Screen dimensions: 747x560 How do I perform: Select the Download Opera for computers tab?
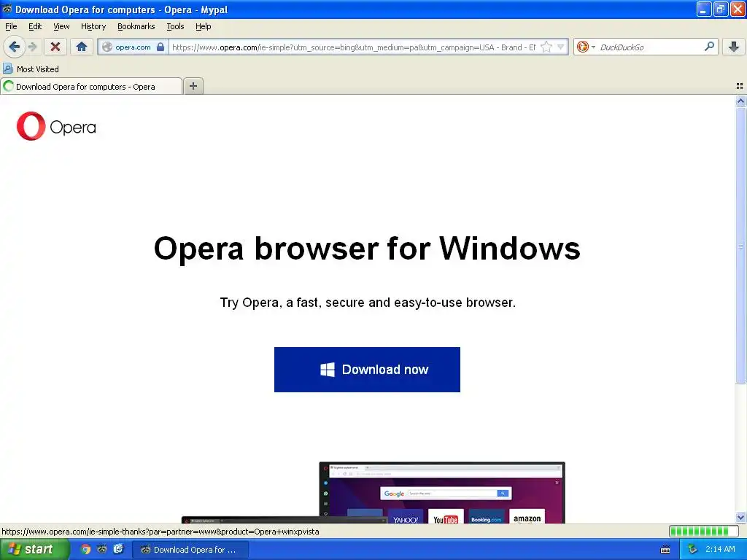91,86
